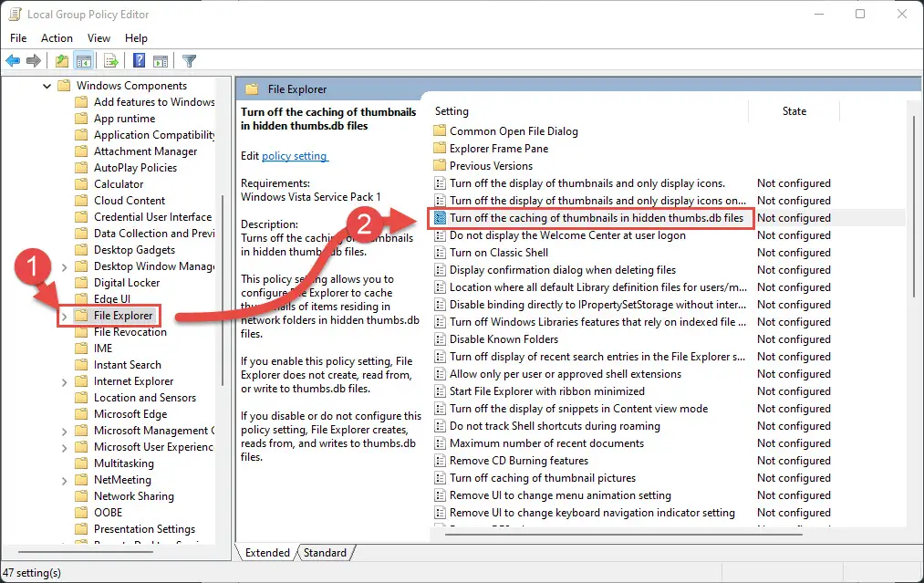Select AutoPlay Policies in the tree
Image resolution: width=924 pixels, height=583 pixels.
(x=136, y=167)
